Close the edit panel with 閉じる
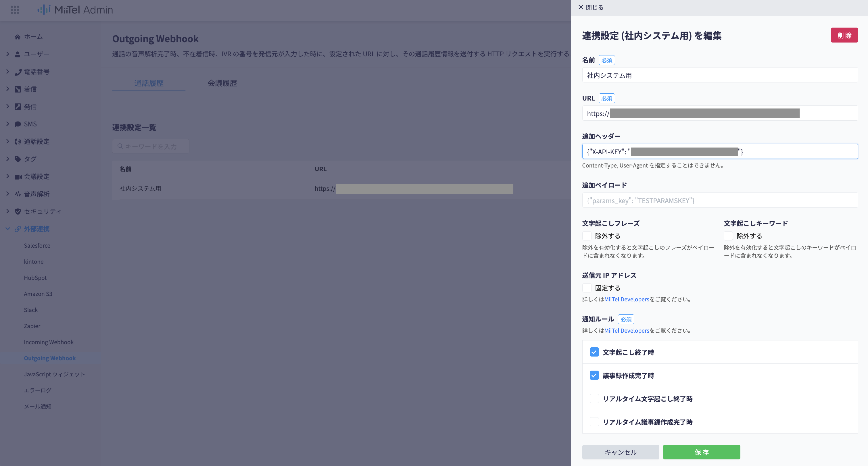 tap(590, 7)
